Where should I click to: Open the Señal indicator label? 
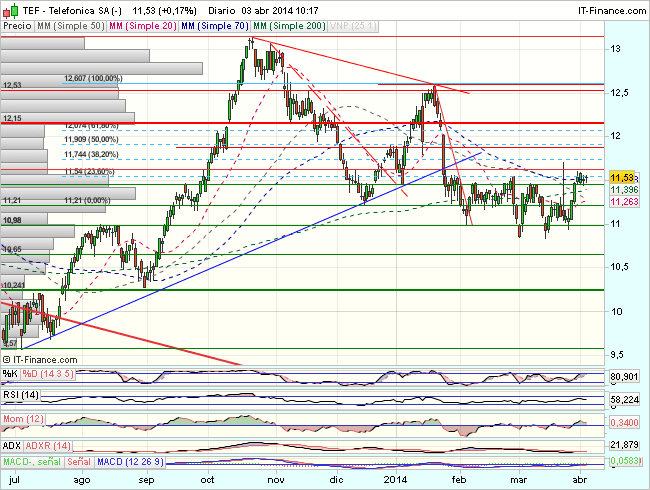79,462
